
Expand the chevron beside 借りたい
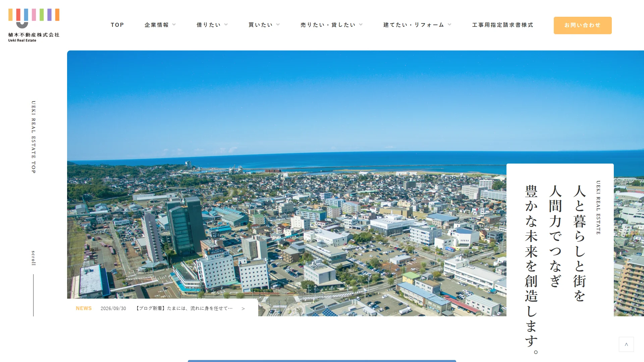(x=226, y=24)
